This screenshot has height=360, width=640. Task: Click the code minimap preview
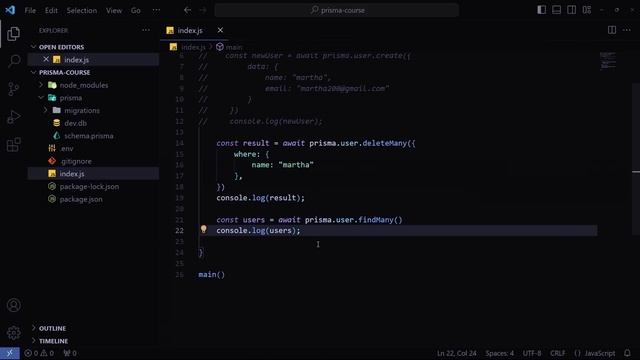pos(608,60)
